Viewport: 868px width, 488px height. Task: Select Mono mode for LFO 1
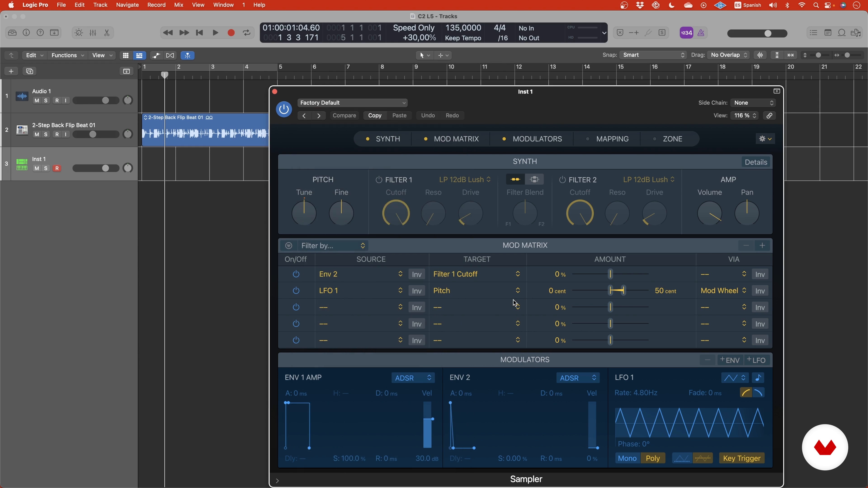(x=627, y=458)
